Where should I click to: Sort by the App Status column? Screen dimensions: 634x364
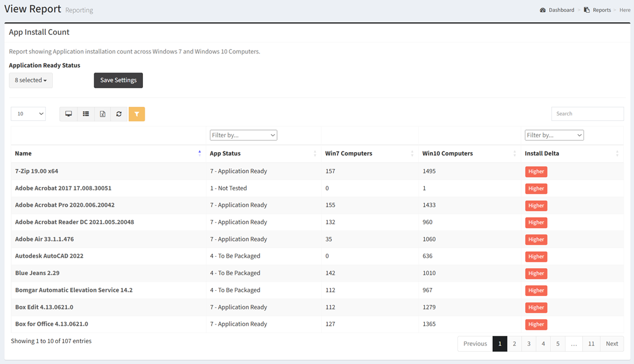[x=314, y=153]
